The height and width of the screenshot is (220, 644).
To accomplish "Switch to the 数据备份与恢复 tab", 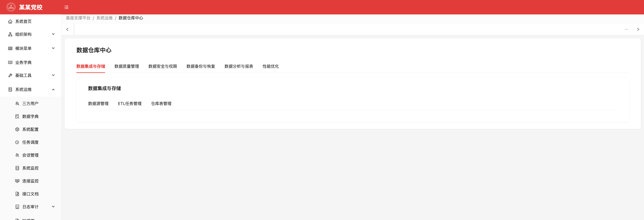I will [x=201, y=66].
